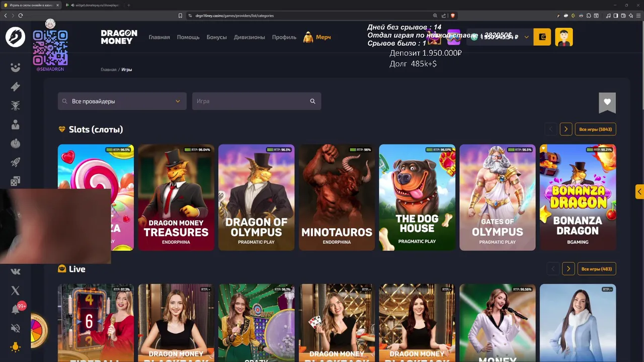Open Дивизионы nav menu item

249,37
